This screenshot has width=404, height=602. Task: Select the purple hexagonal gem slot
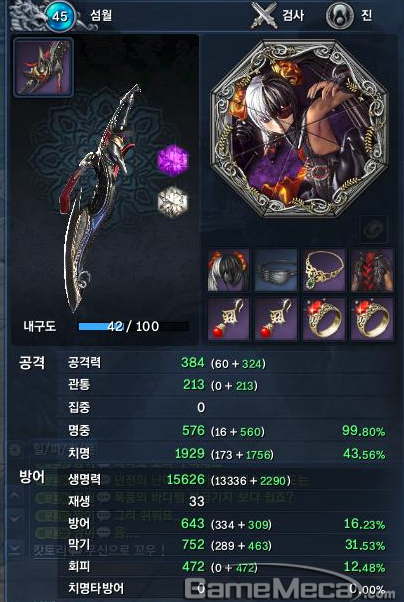click(173, 160)
